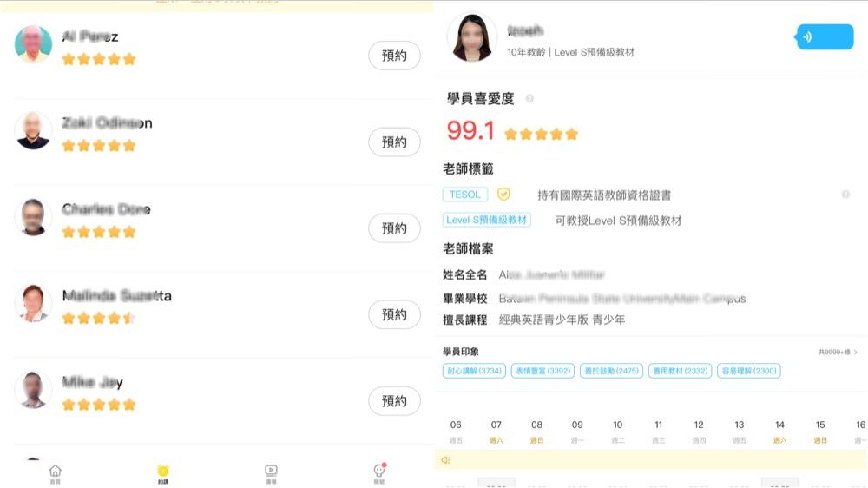This screenshot has height=488, width=868.
Task: Select the 容易理解 (2300) impression tag
Action: [x=748, y=371]
